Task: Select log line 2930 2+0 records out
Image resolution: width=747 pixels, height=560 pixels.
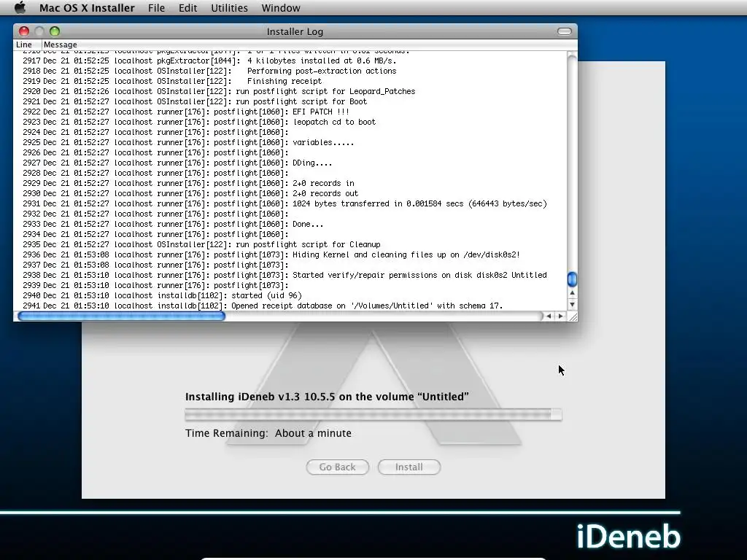Action: pos(290,193)
